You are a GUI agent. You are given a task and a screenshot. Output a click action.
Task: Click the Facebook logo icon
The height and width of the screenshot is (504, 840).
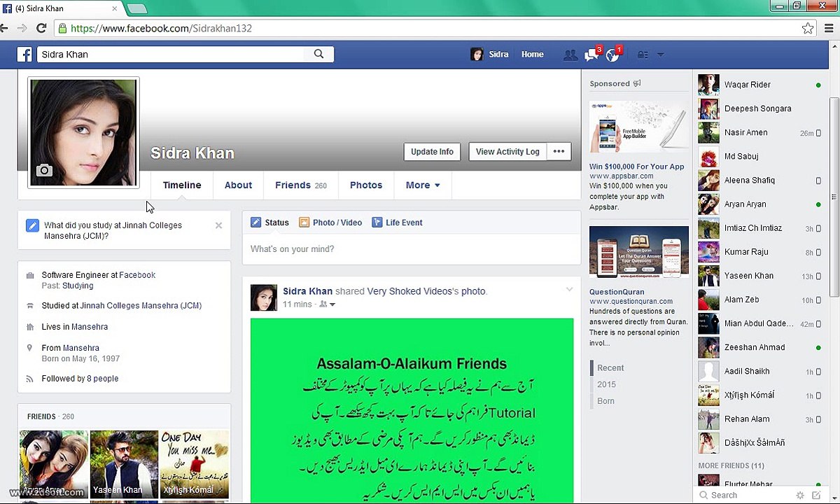(24, 54)
